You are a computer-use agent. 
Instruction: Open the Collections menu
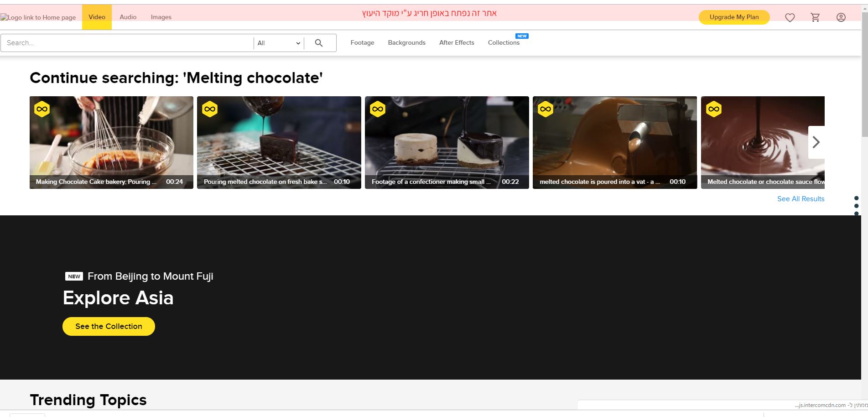click(504, 42)
